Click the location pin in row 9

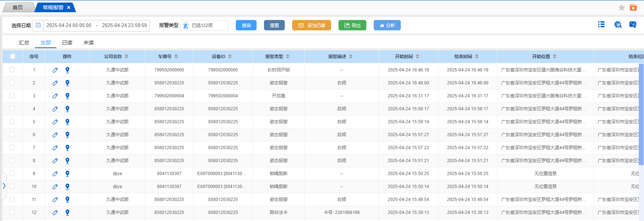point(67,174)
